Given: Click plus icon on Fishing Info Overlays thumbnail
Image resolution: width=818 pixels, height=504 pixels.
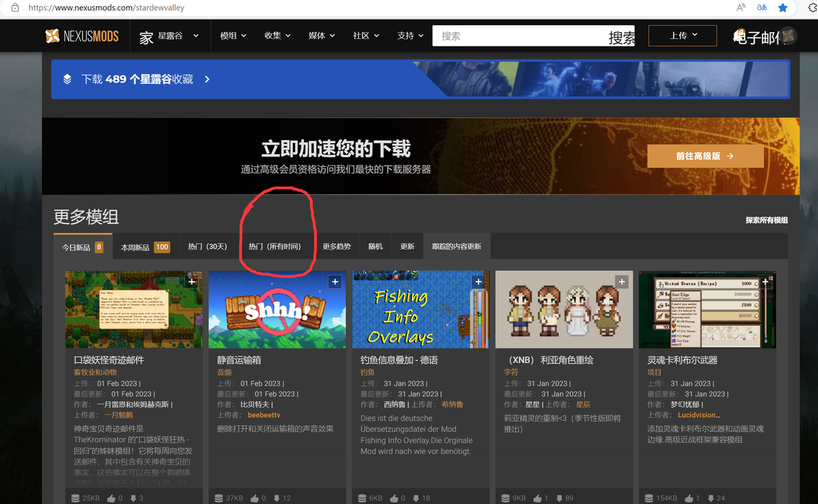Looking at the screenshot, I should [x=478, y=282].
